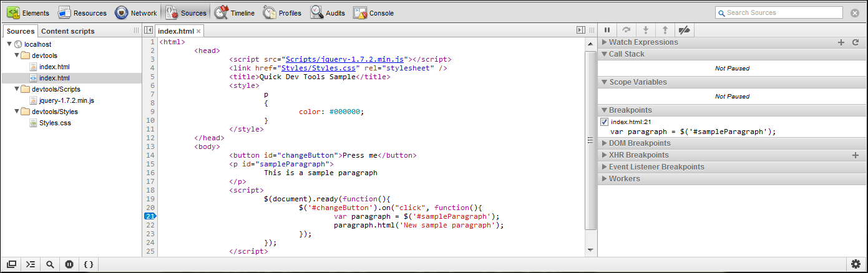Open DevTools settings gear

[856, 264]
